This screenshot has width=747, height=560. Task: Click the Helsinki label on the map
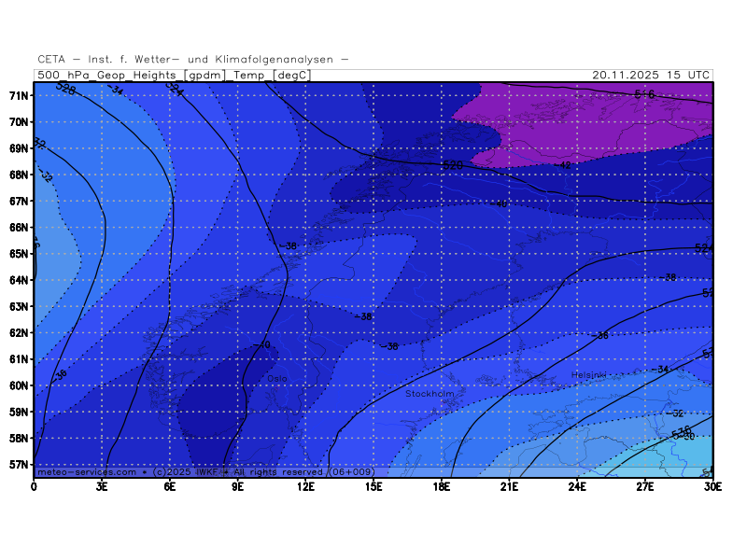589,375
